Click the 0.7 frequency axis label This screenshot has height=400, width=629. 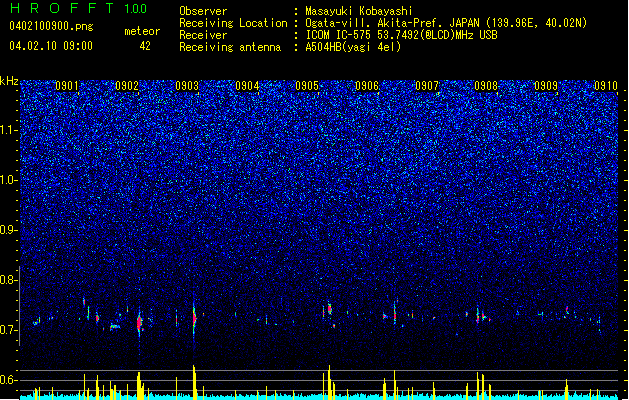9,330
